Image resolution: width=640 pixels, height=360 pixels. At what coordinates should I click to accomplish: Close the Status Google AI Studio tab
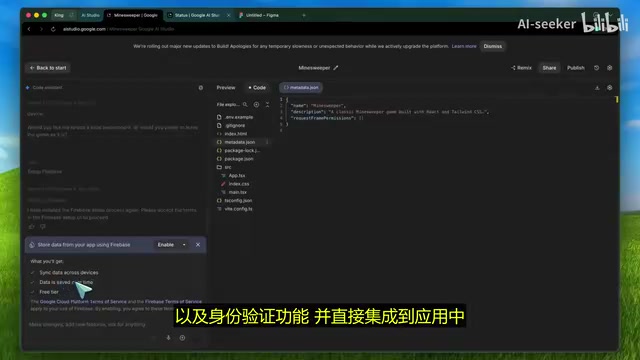(x=229, y=15)
